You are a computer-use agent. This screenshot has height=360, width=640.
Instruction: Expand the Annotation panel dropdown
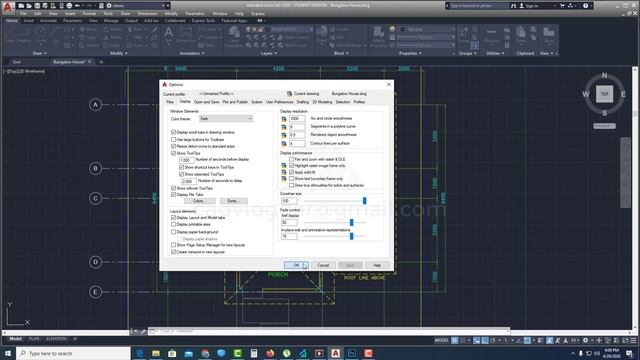click(x=192, y=53)
